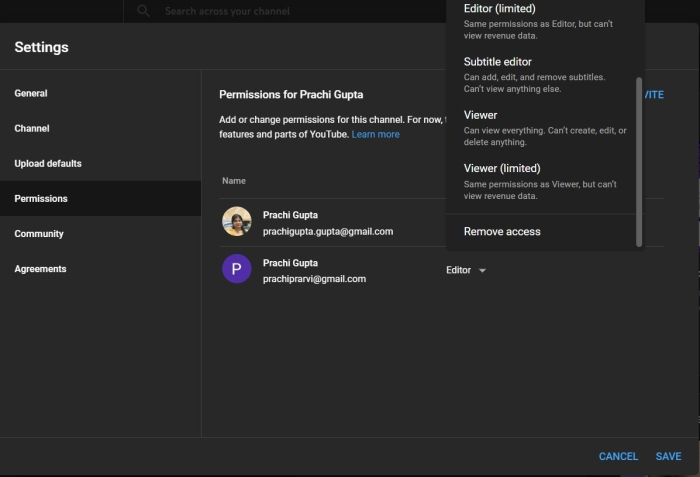Click the role menu's vertical scrollbar
Screen dimensions: 700x477
639,160
